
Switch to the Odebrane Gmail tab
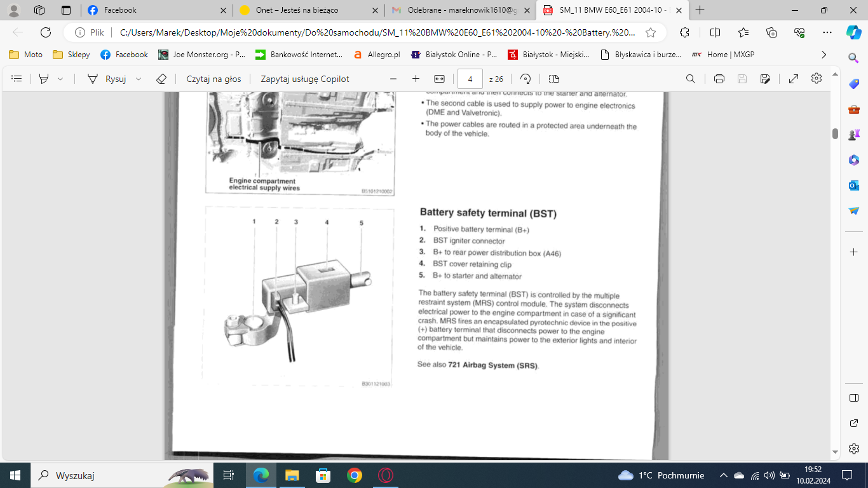coord(460,10)
